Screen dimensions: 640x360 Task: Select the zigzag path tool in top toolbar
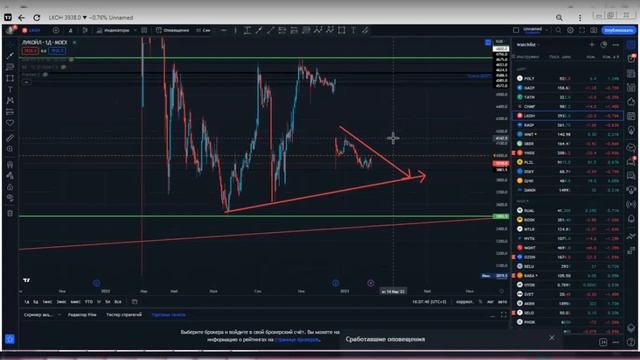318,30
